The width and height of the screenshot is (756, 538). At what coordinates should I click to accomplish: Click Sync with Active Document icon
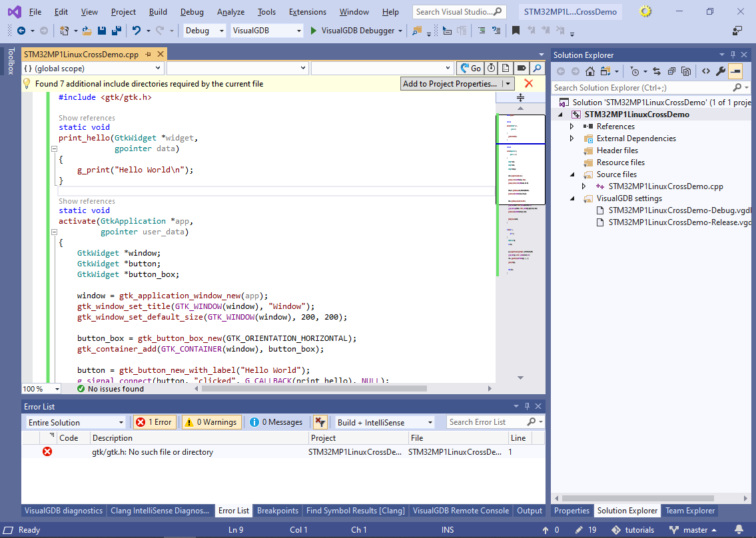[656, 71]
